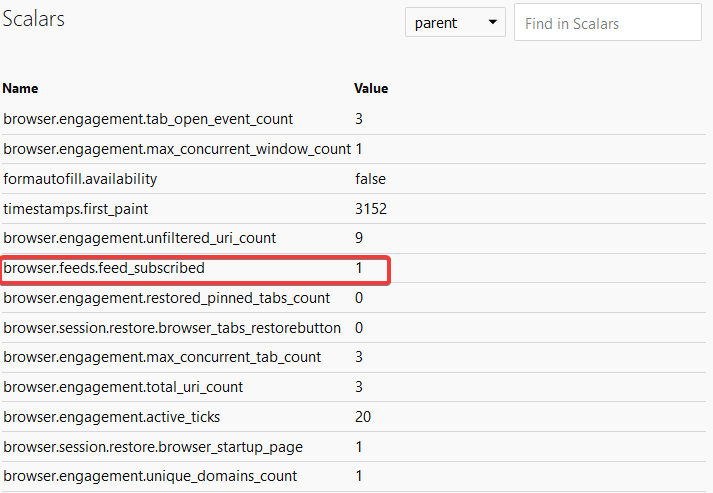Select the browser.engagement.tab_open_event_count row name
Viewport: 713px width, 493px height.
[148, 119]
